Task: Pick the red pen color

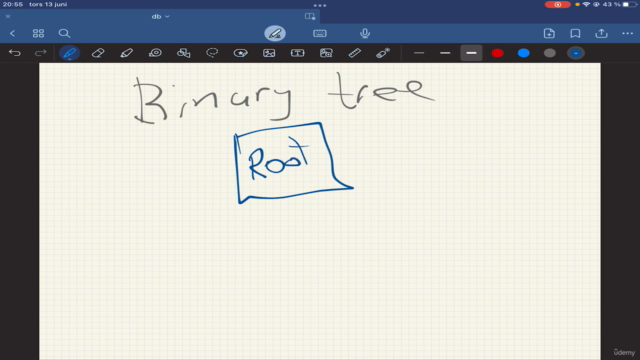Action: pos(498,53)
